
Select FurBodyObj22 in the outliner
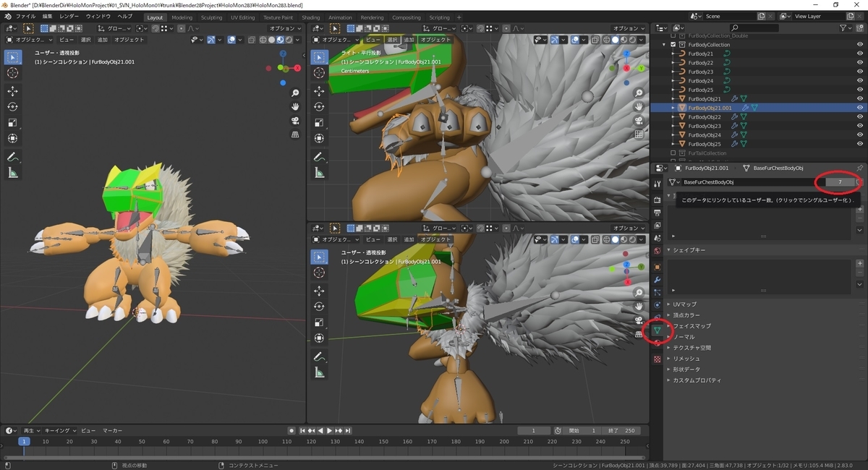coord(704,117)
